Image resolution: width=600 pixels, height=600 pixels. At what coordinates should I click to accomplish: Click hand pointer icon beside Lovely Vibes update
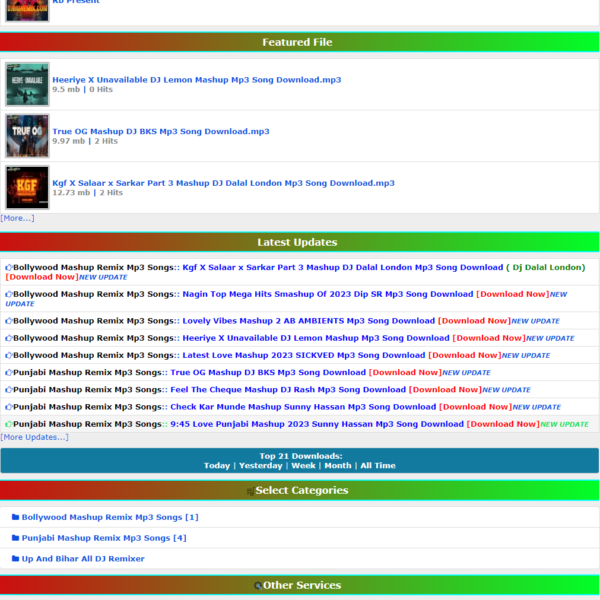pos(9,321)
